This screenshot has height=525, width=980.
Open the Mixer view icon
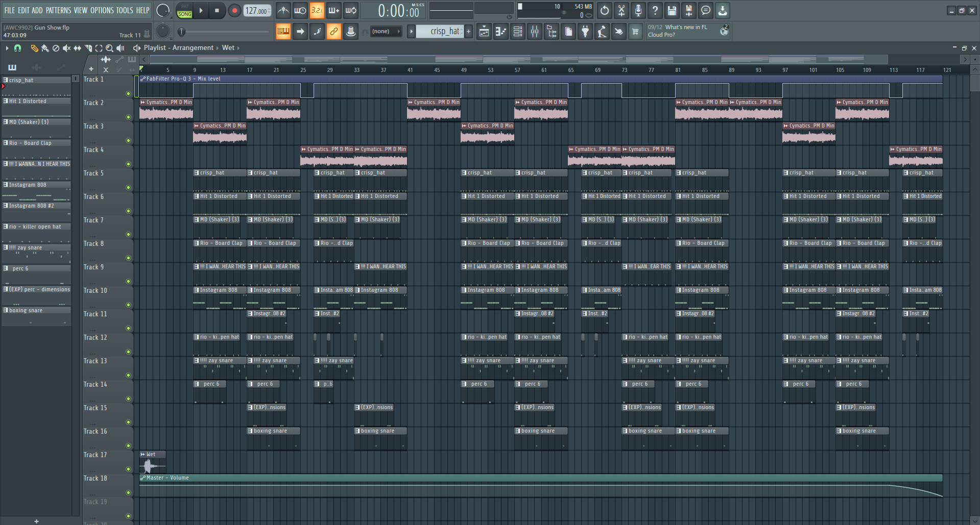pyautogui.click(x=535, y=32)
